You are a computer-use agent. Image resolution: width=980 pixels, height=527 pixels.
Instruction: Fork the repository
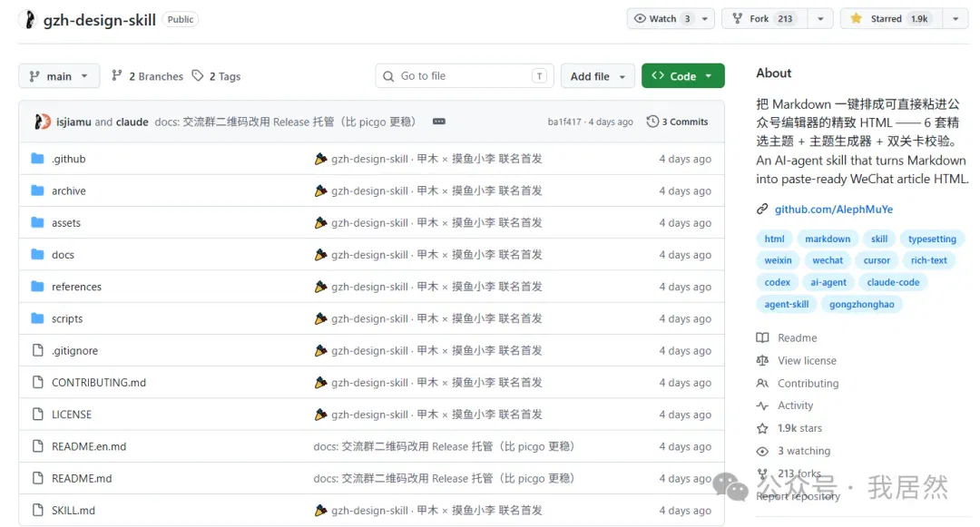point(765,19)
